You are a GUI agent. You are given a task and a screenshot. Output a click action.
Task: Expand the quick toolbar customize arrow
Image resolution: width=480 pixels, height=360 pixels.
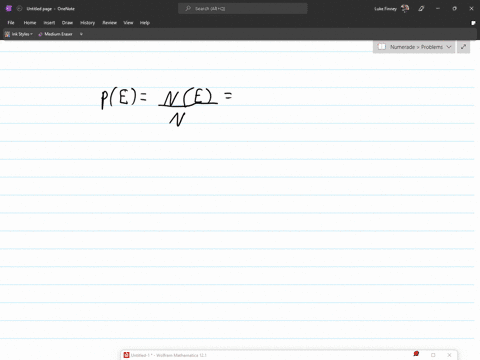point(81,34)
